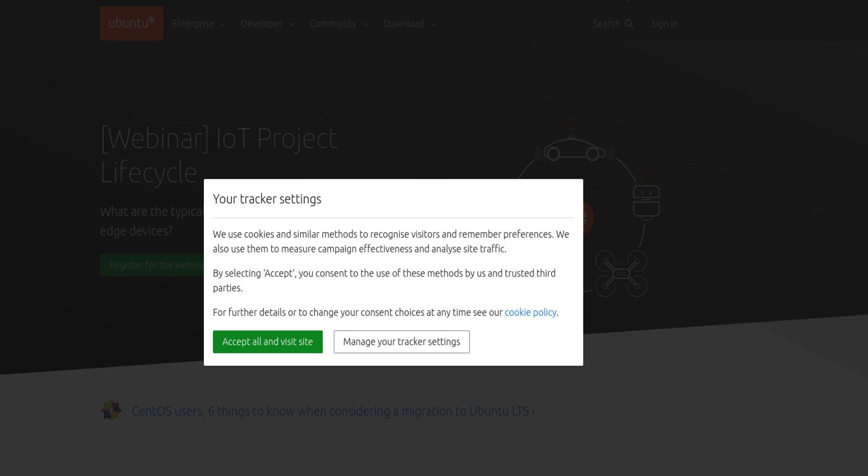
Task: Click the search magnifier icon
Action: click(629, 24)
